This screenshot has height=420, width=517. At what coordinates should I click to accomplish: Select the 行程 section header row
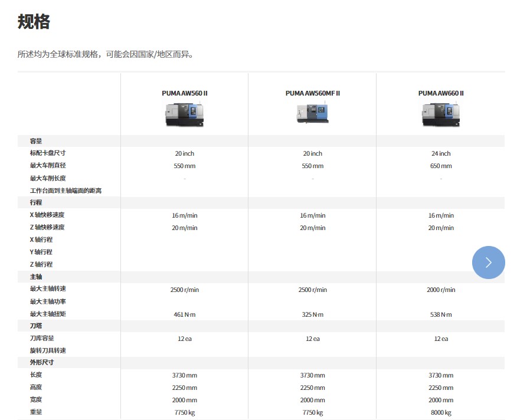tap(261, 202)
